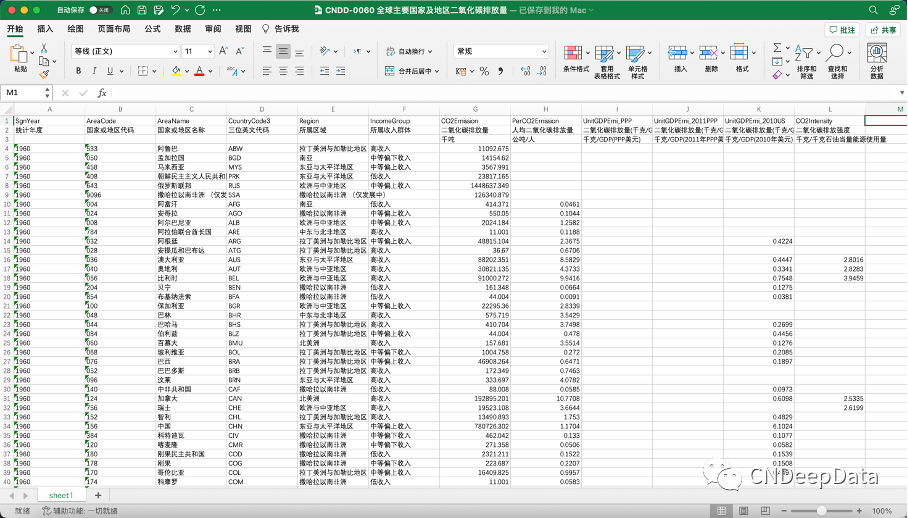The height and width of the screenshot is (518, 908).
Task: Open the quick access more options ellipsis
Action: pyautogui.click(x=217, y=10)
